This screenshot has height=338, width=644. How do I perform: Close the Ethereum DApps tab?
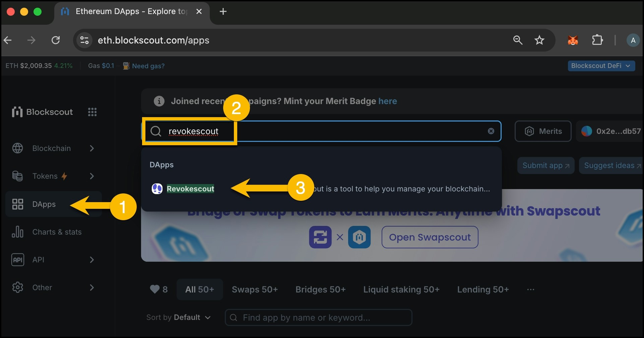199,12
